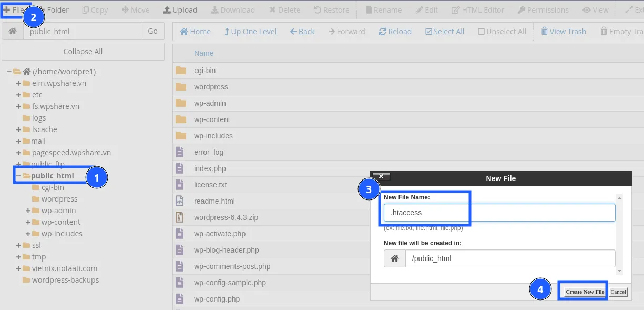Expand the fs.wpshare.vn folder
This screenshot has height=310, width=644.
tap(18, 106)
